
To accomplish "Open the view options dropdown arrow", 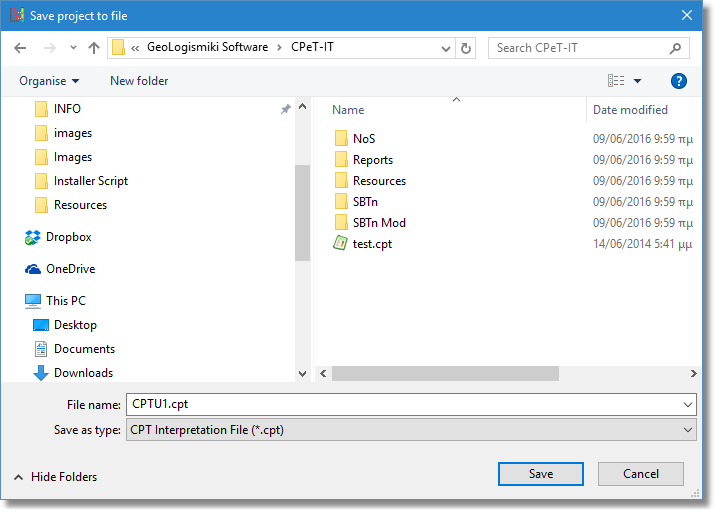I will (x=638, y=81).
